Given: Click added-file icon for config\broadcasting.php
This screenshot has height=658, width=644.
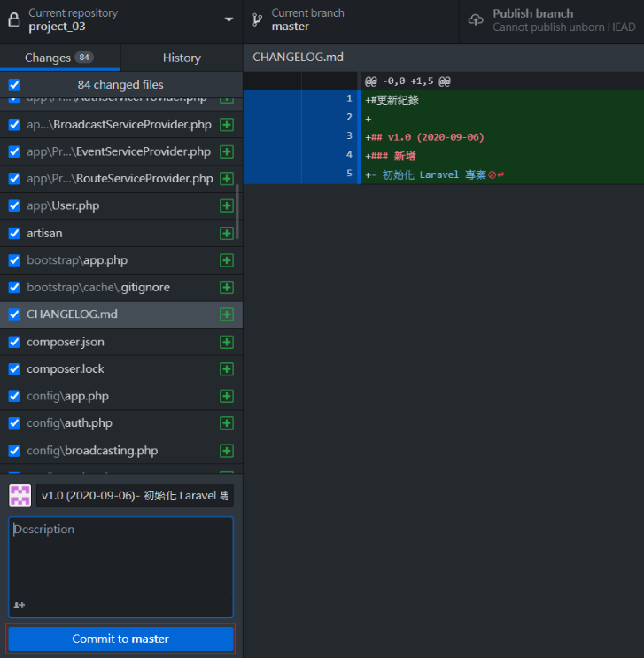Looking at the screenshot, I should click(227, 451).
